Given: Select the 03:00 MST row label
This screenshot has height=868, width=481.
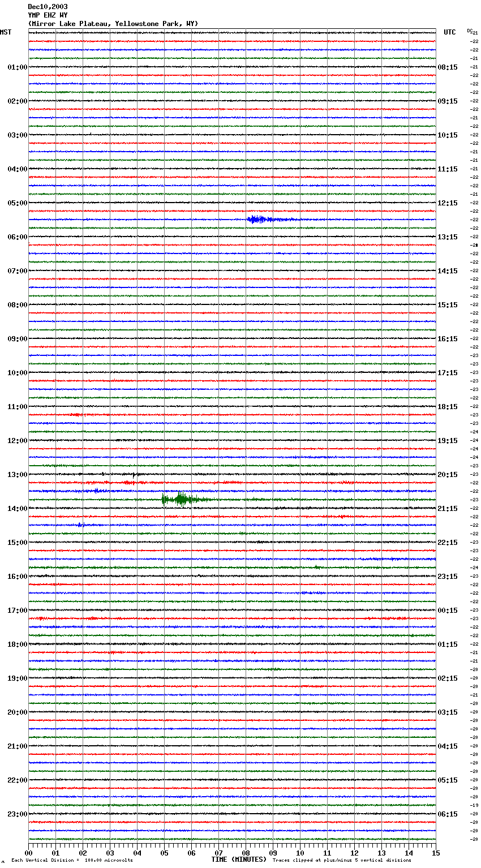Looking at the screenshot, I should 18,135.
